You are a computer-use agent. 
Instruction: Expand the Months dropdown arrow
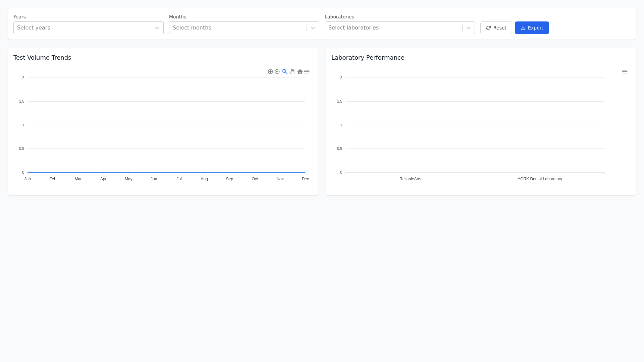click(313, 28)
